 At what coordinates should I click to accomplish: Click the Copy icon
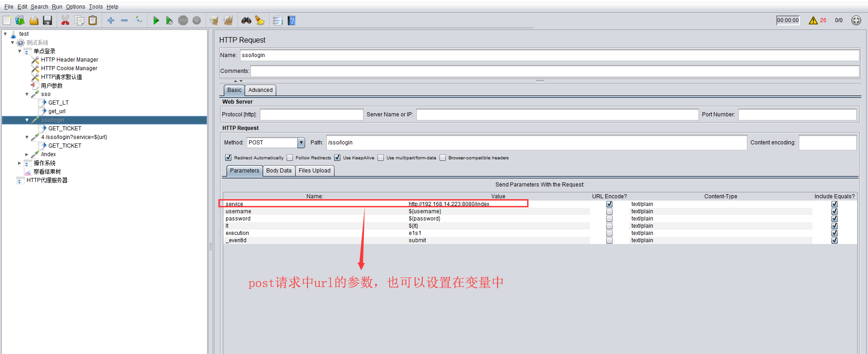(x=79, y=20)
